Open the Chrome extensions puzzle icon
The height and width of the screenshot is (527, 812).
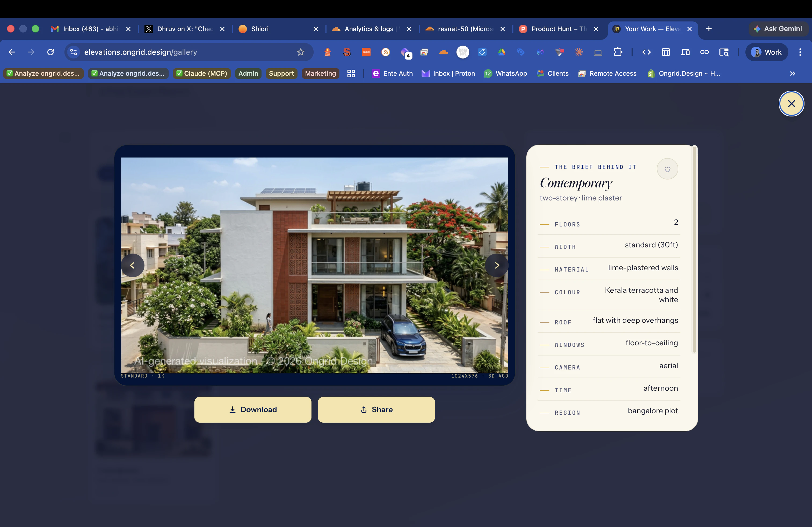click(x=618, y=52)
